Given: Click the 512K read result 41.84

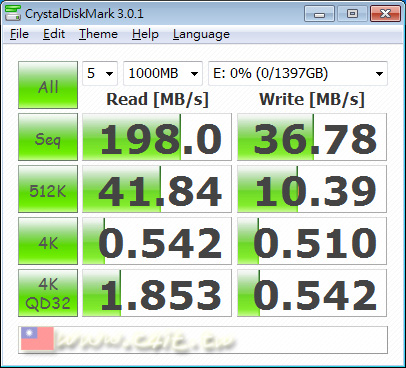Looking at the screenshot, I should click(x=157, y=189).
